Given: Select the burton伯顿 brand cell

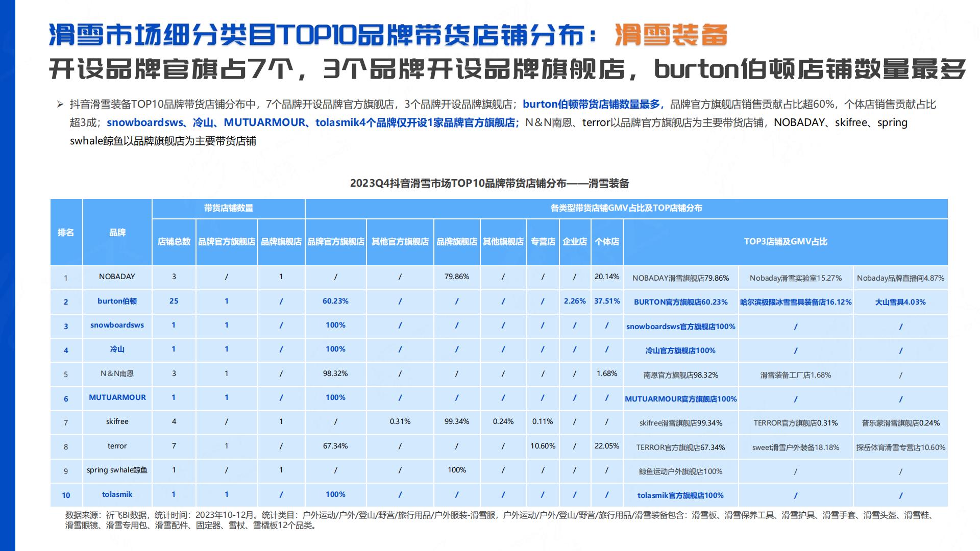Looking at the screenshot, I should pos(117,301).
